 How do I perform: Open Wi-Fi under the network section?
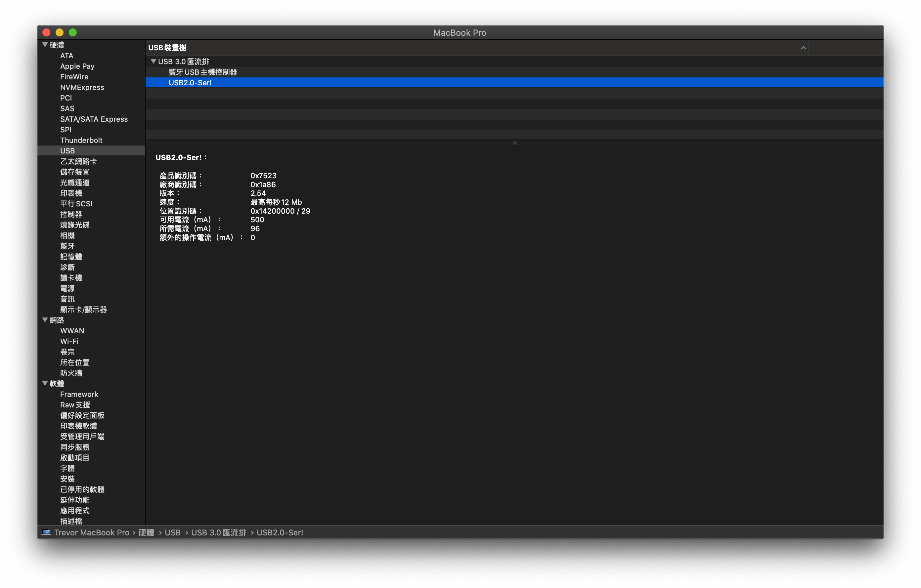[69, 341]
